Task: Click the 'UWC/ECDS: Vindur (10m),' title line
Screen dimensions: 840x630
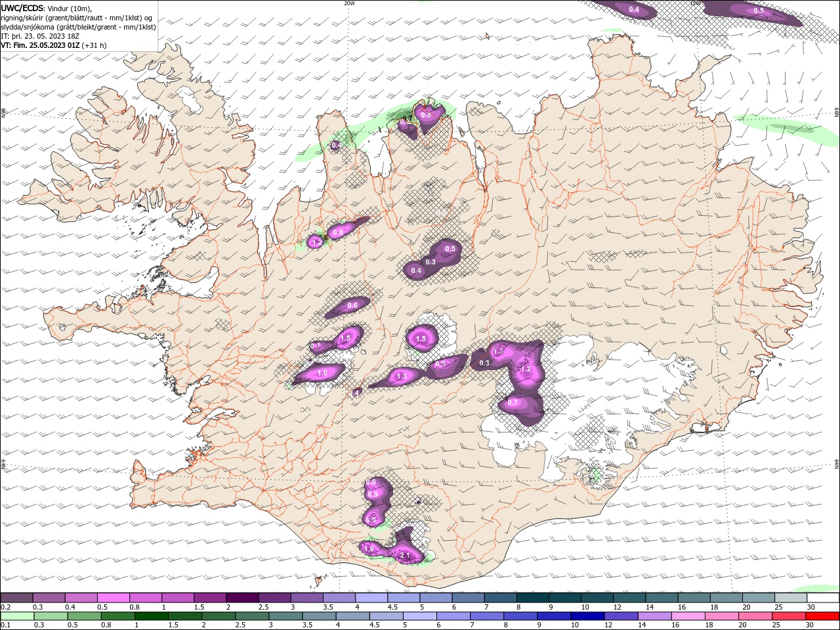Action: pyautogui.click(x=46, y=8)
